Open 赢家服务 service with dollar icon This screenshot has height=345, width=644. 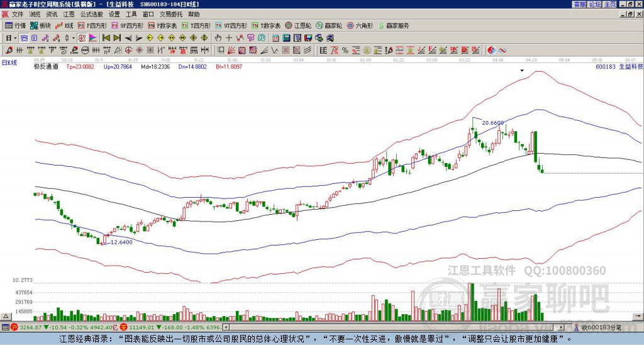(394, 25)
